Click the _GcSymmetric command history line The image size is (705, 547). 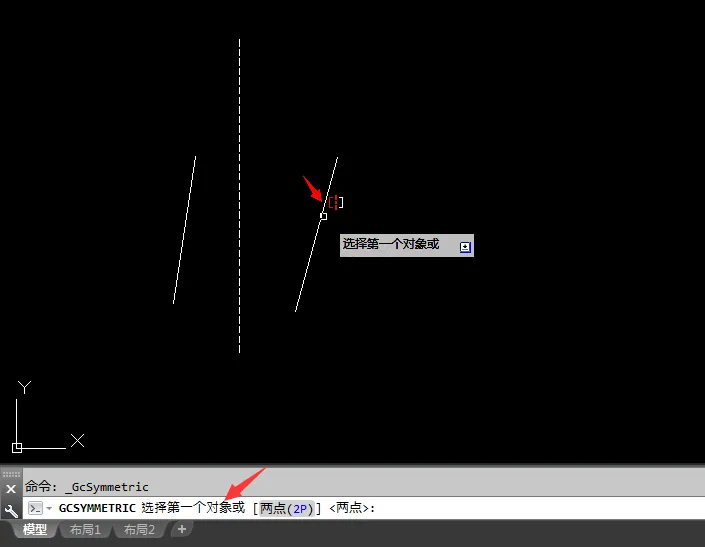point(87,487)
